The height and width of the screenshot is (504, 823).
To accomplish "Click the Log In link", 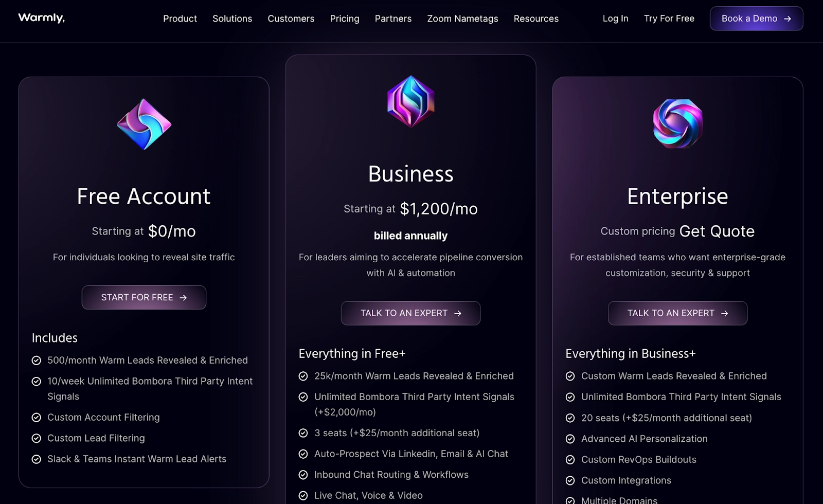I will [615, 19].
